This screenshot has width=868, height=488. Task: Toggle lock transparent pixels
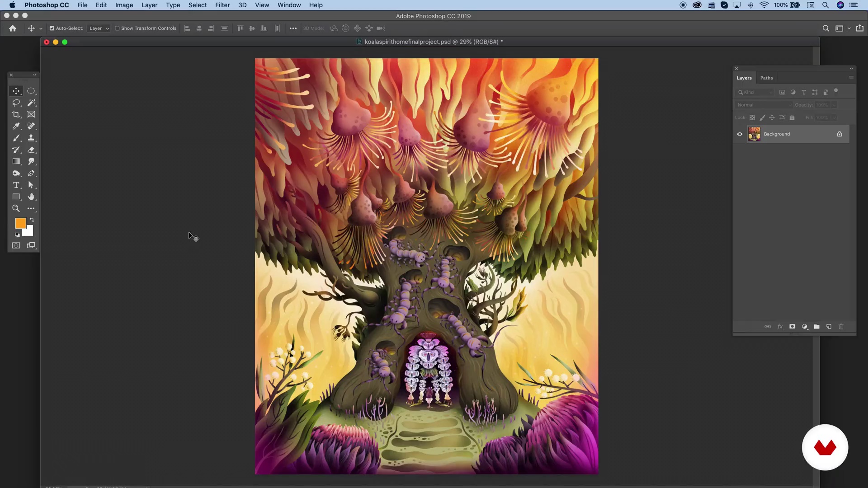coord(752,117)
